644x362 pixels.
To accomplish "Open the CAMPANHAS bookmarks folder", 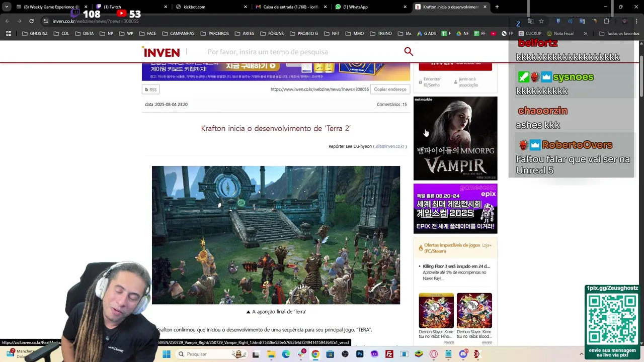I will click(x=178, y=34).
